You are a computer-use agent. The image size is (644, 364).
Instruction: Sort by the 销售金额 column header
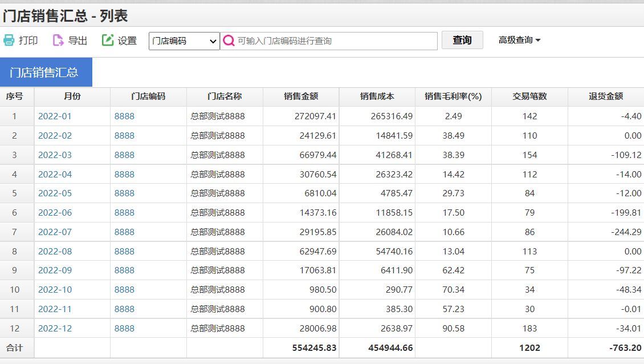coord(301,96)
